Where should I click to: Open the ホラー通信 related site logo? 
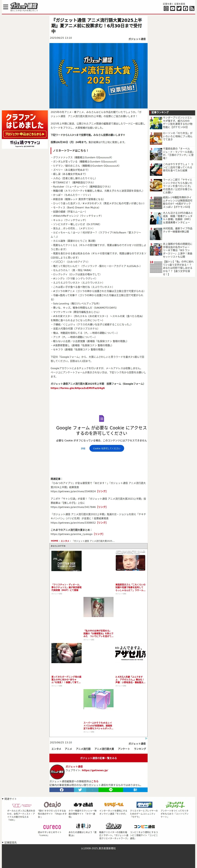[83, 805]
